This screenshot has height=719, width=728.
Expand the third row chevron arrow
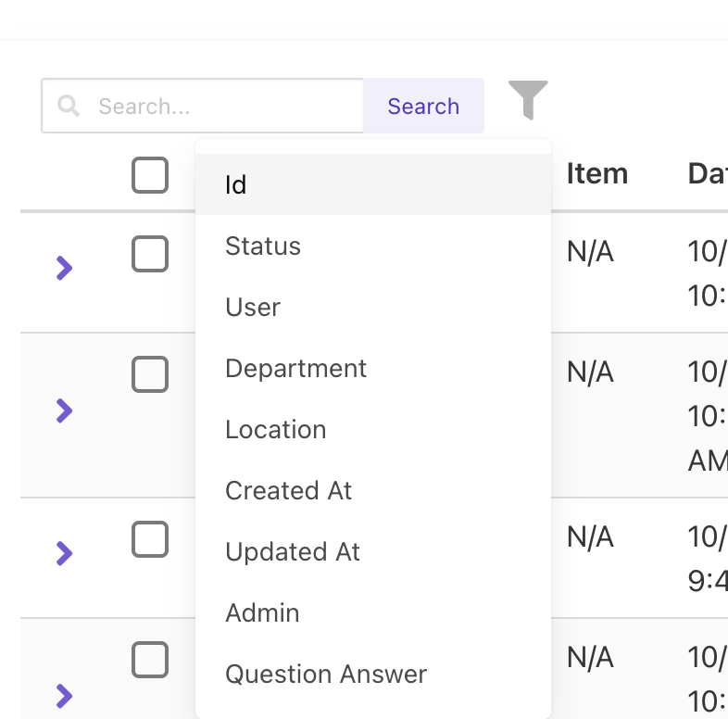coord(64,553)
